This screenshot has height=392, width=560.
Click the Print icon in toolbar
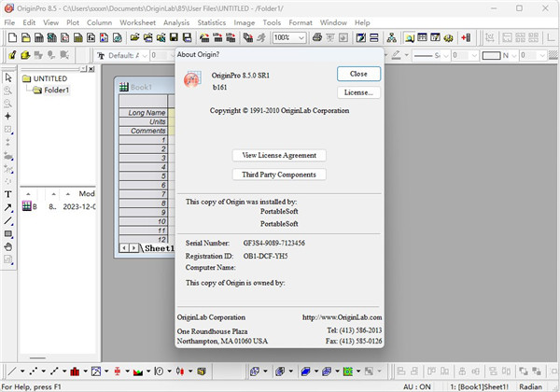click(x=318, y=37)
